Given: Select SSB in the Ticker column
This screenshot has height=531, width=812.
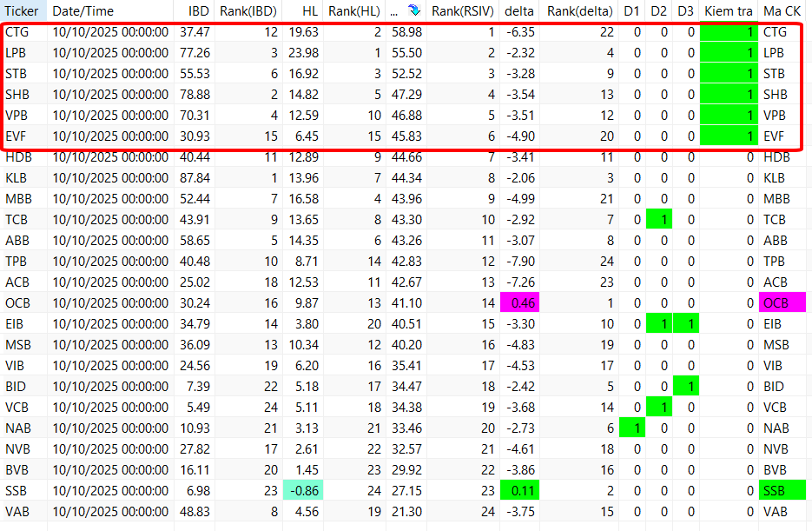Looking at the screenshot, I should tap(16, 491).
